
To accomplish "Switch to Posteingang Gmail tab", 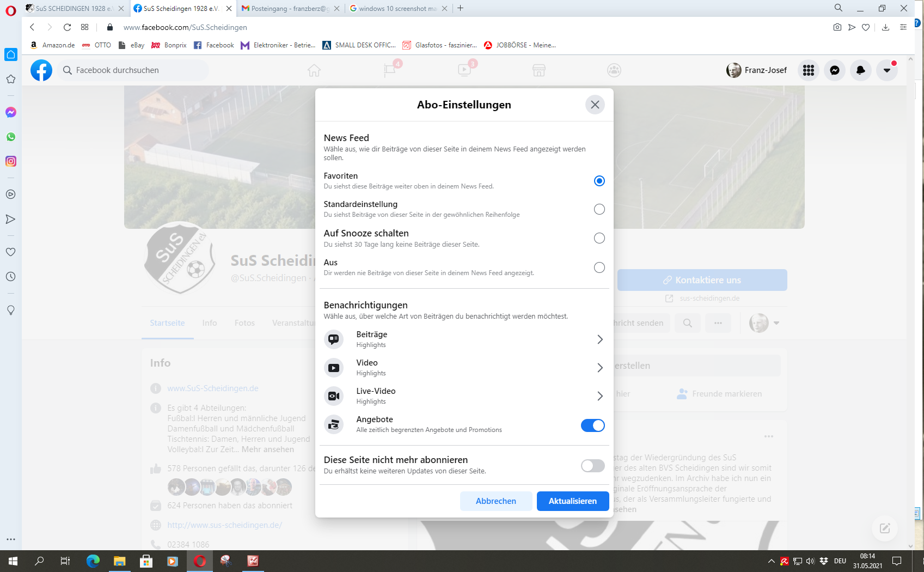I will pyautogui.click(x=290, y=8).
